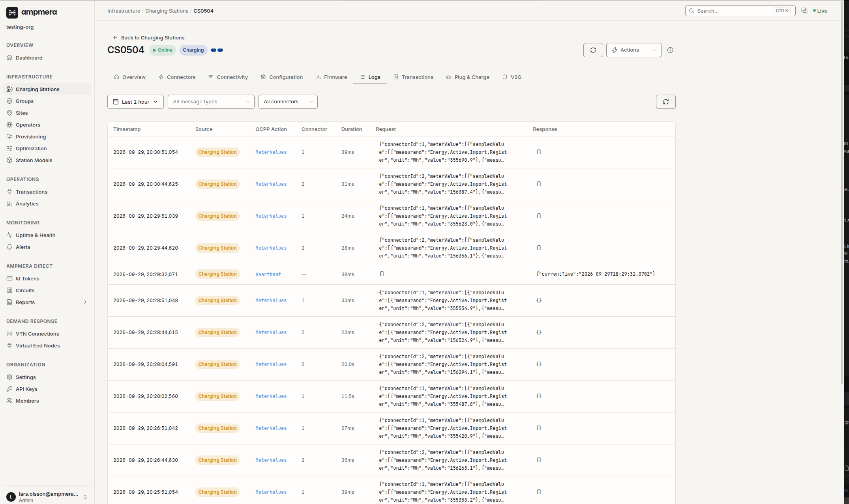Switch to the Overview tab
The width and height of the screenshot is (849, 504).
[x=130, y=77]
